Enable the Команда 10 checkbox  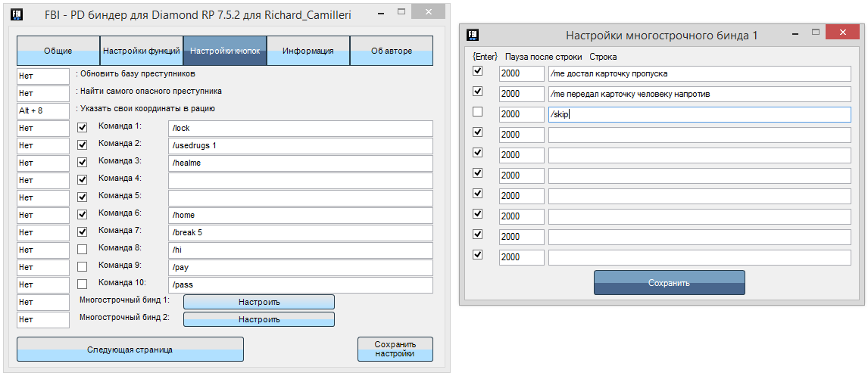click(82, 284)
